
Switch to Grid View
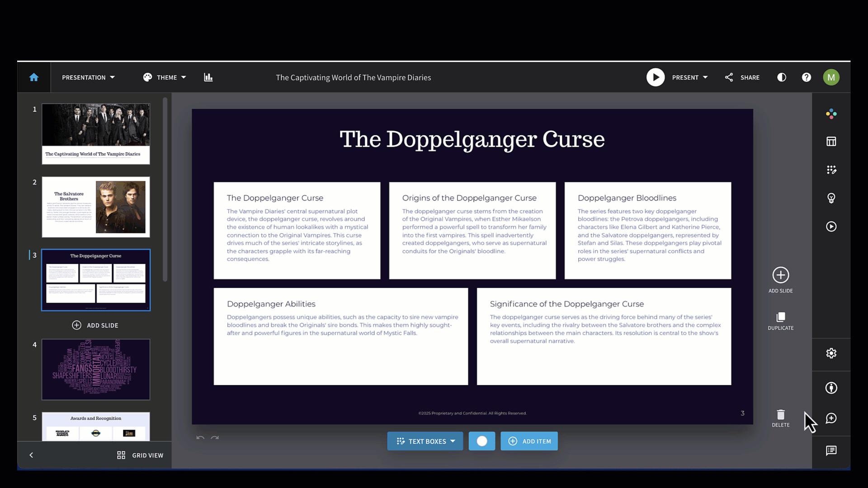coord(140,455)
